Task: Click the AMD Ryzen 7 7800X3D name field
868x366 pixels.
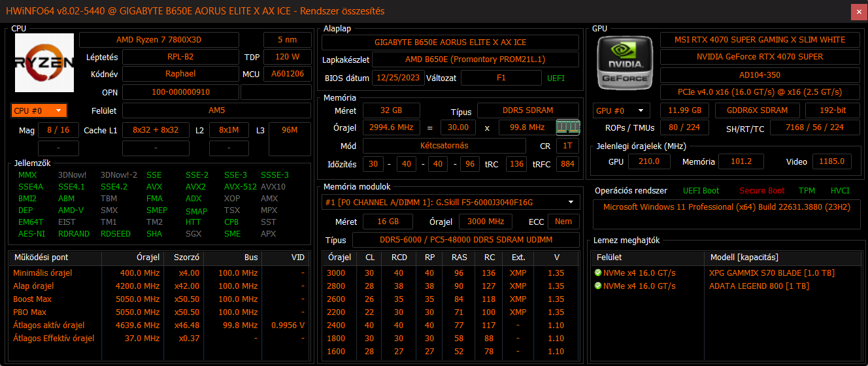Action: (159, 39)
